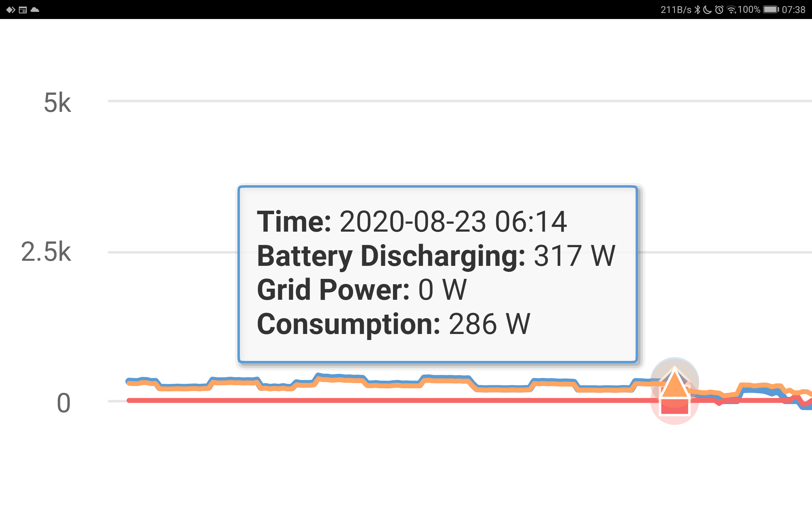Tap the Wi-Fi signal icon
The height and width of the screenshot is (507, 812).
tap(731, 10)
